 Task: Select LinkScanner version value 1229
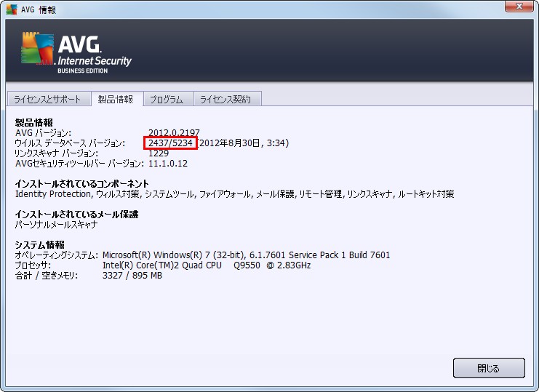pos(159,153)
